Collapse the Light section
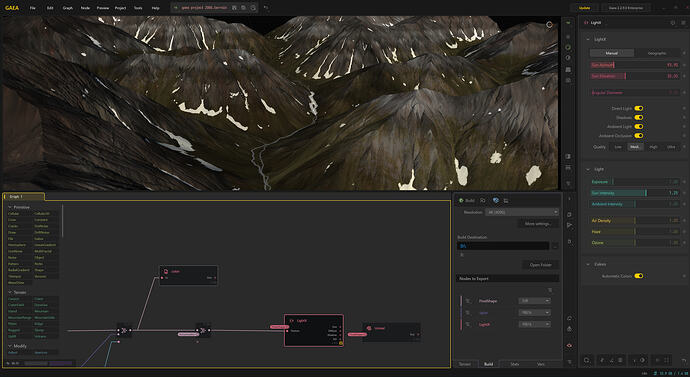 coord(588,169)
